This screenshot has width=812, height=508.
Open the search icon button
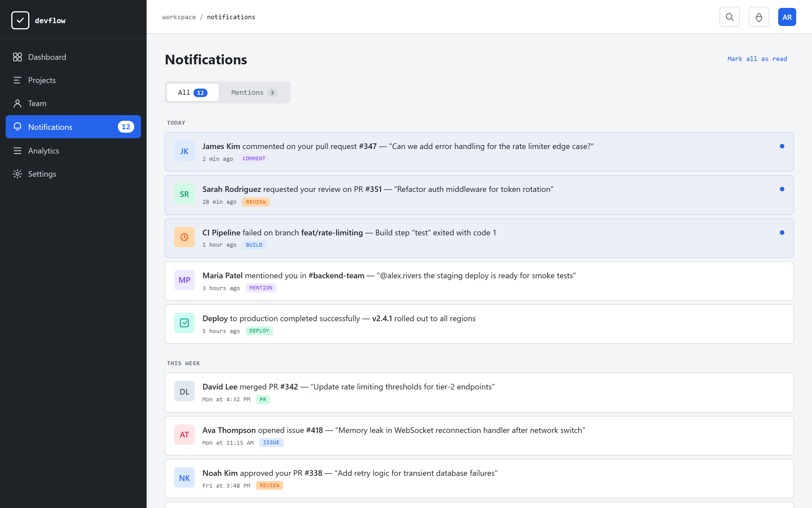coord(729,17)
